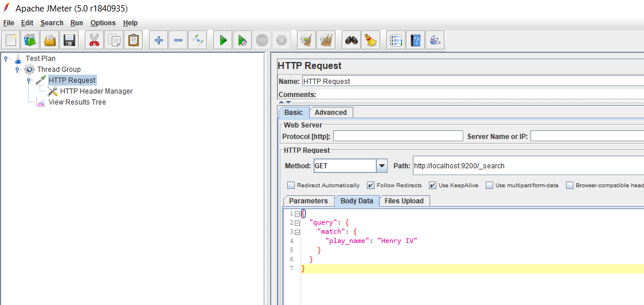This screenshot has height=305, width=644.
Task: Click the Thread Group gear icon
Action: pyautogui.click(x=29, y=69)
